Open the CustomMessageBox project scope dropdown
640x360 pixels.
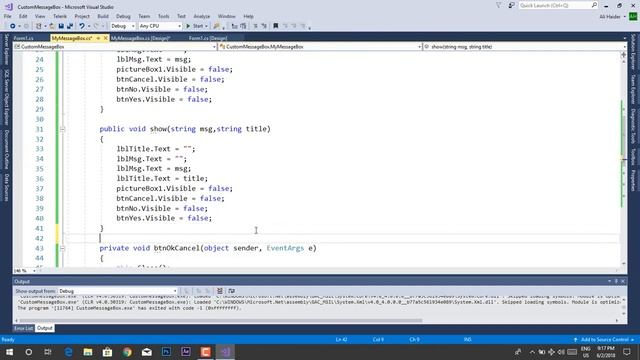(x=115, y=47)
